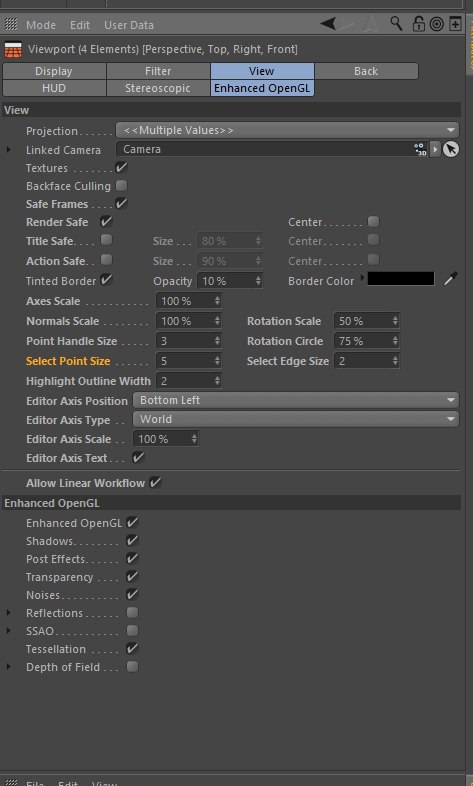
Task: Expand the SSAO settings triangle
Action: click(x=9, y=631)
